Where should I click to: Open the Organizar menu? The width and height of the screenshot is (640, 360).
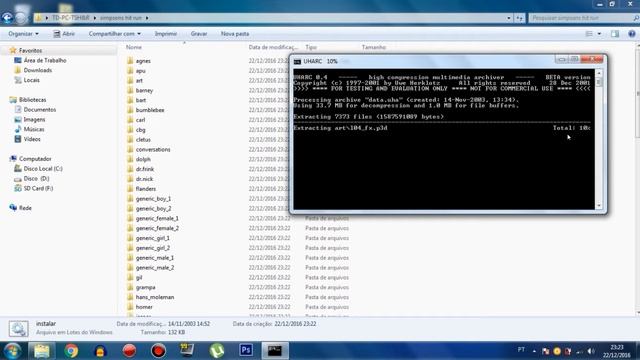(x=23, y=34)
